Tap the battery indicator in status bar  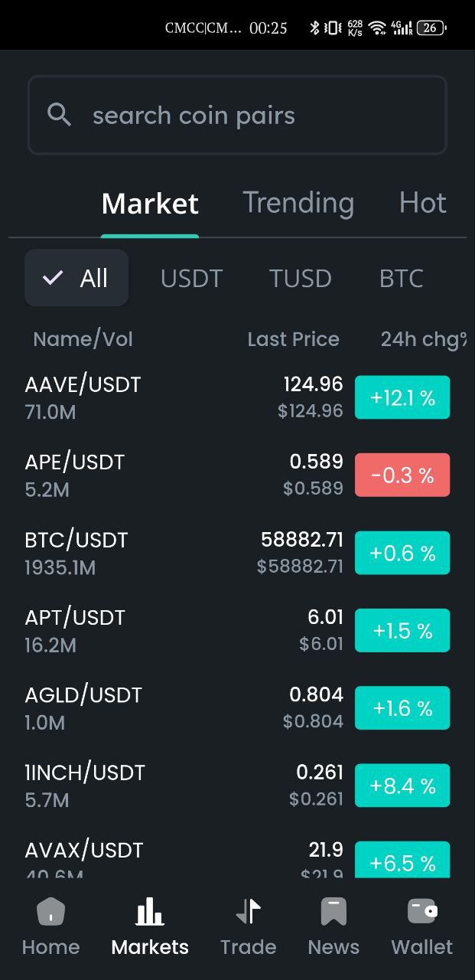pyautogui.click(x=431, y=28)
